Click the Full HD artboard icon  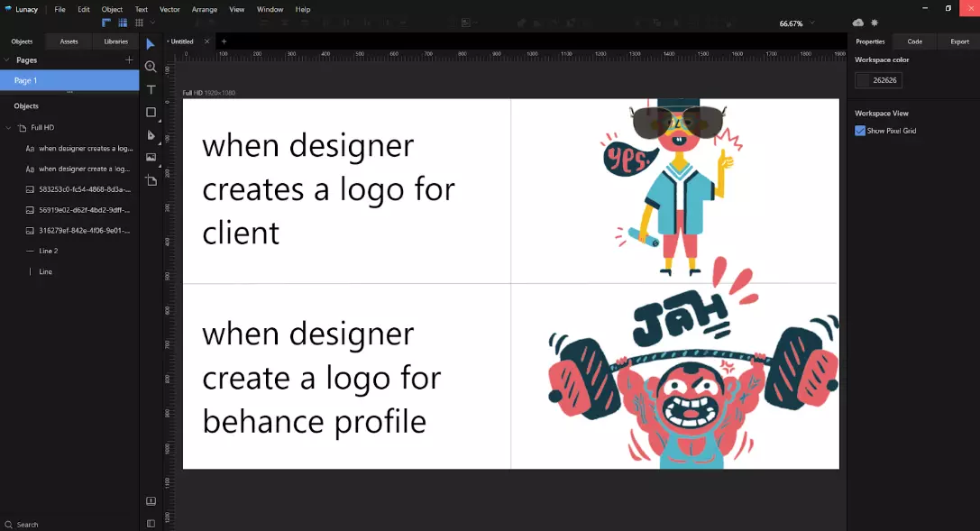23,127
